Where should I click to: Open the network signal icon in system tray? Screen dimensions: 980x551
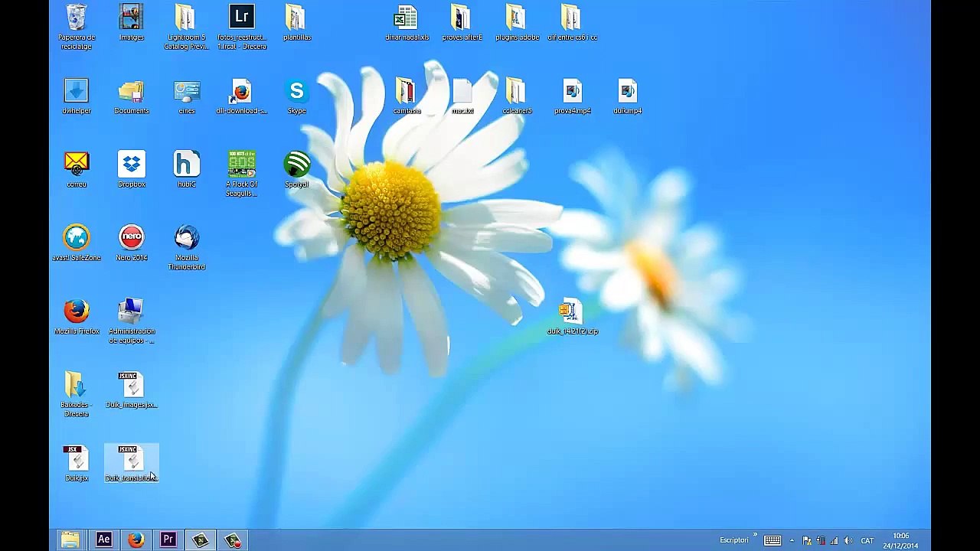pyautogui.click(x=834, y=540)
